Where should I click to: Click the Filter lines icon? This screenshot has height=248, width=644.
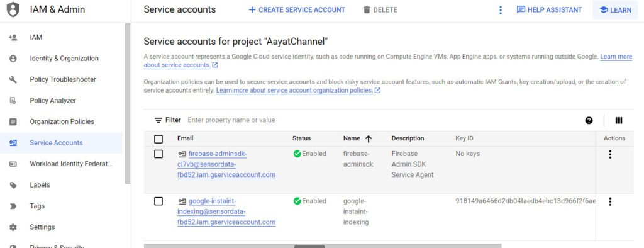coord(158,120)
